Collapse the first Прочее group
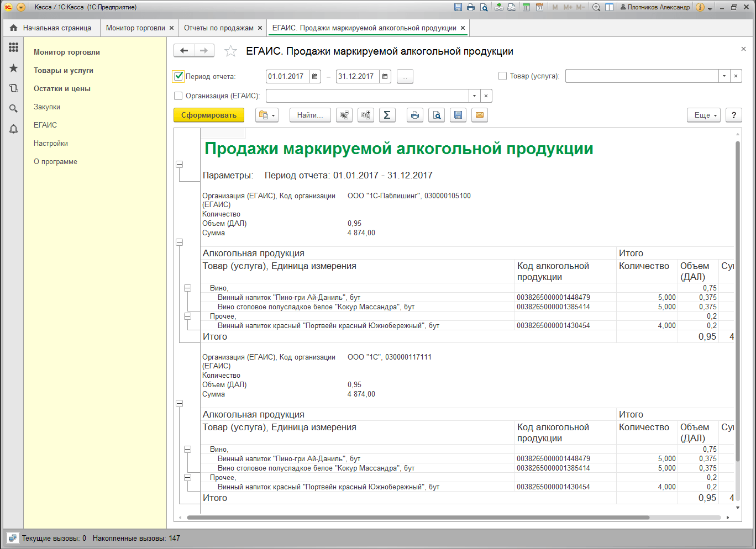The width and height of the screenshot is (756, 549). point(187,316)
